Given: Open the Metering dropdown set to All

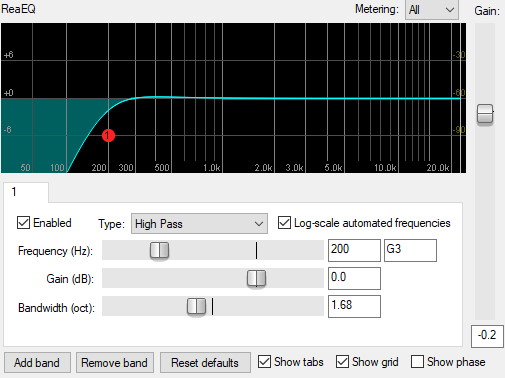Looking at the screenshot, I should [432, 10].
